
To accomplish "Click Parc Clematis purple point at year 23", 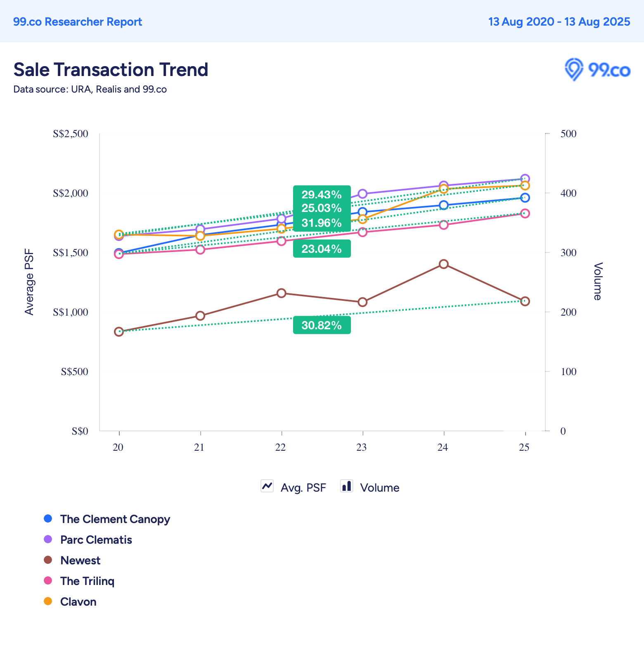I will [x=362, y=194].
